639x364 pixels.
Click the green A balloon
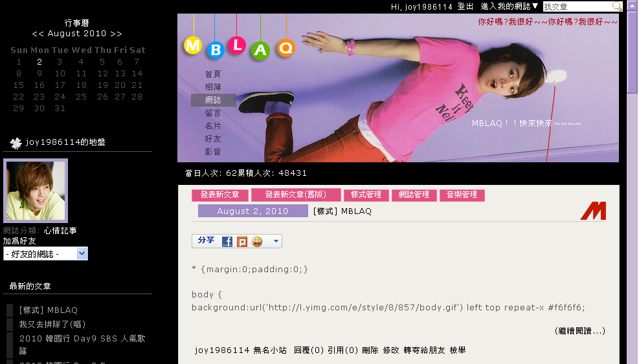coord(260,50)
